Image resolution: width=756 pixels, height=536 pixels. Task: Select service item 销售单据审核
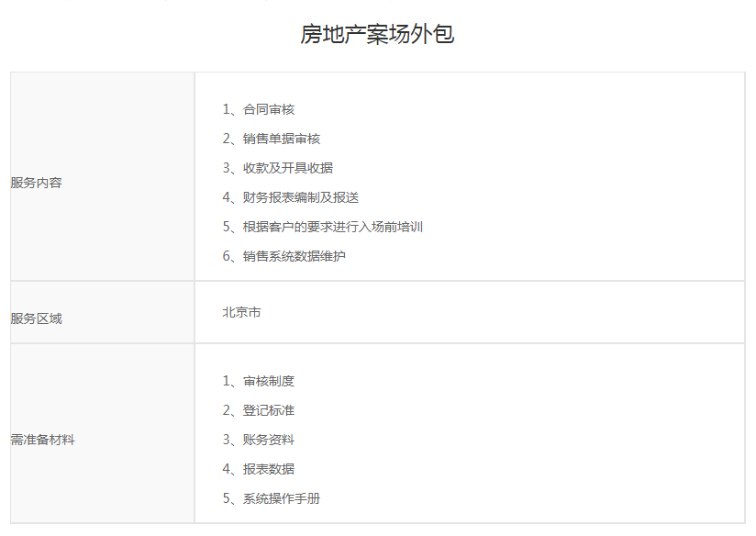click(x=282, y=139)
